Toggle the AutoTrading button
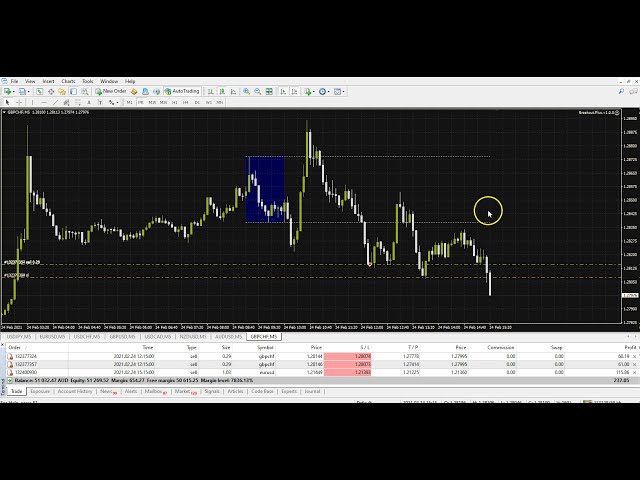 [x=185, y=91]
